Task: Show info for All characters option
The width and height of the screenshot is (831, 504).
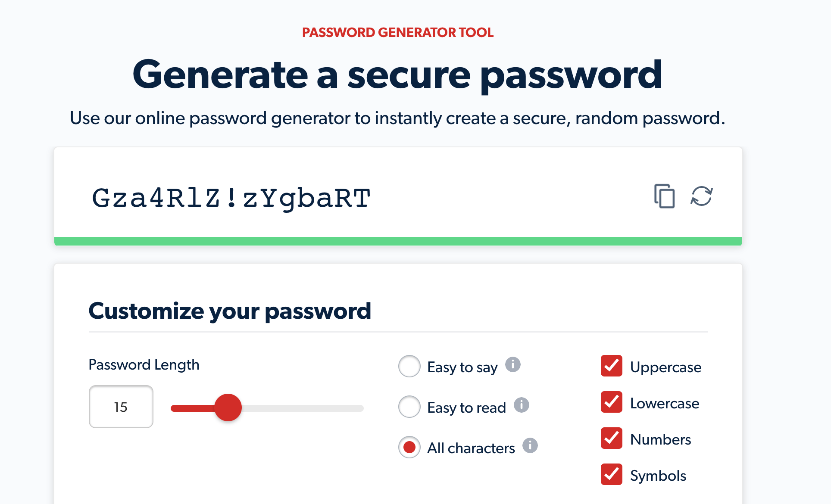Action: 530,445
